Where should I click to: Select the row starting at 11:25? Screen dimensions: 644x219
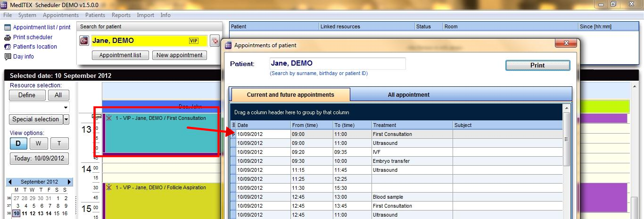tap(396, 179)
